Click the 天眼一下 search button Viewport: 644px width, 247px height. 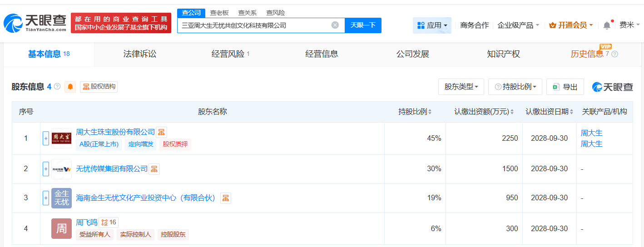tap(363, 25)
